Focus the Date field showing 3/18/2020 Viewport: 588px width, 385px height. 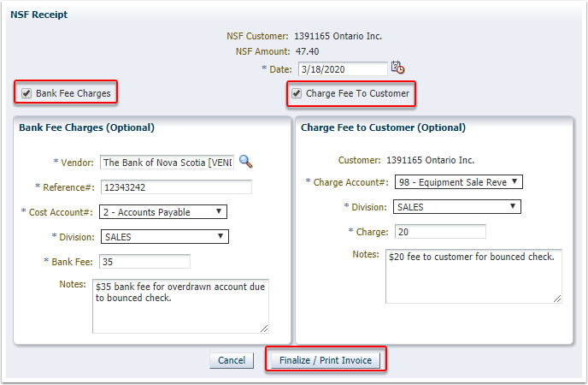343,69
